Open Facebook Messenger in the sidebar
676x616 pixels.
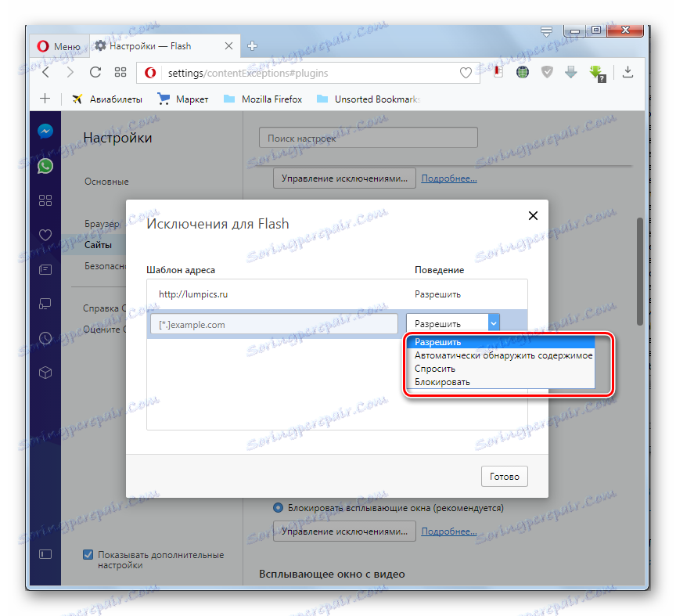(x=45, y=131)
